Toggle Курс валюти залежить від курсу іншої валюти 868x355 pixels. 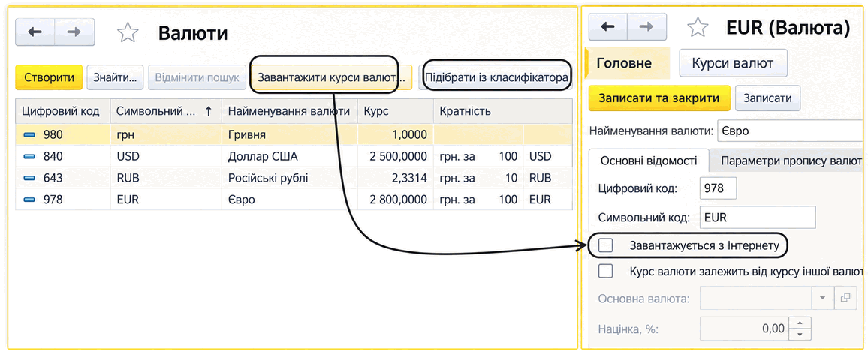[x=606, y=272]
